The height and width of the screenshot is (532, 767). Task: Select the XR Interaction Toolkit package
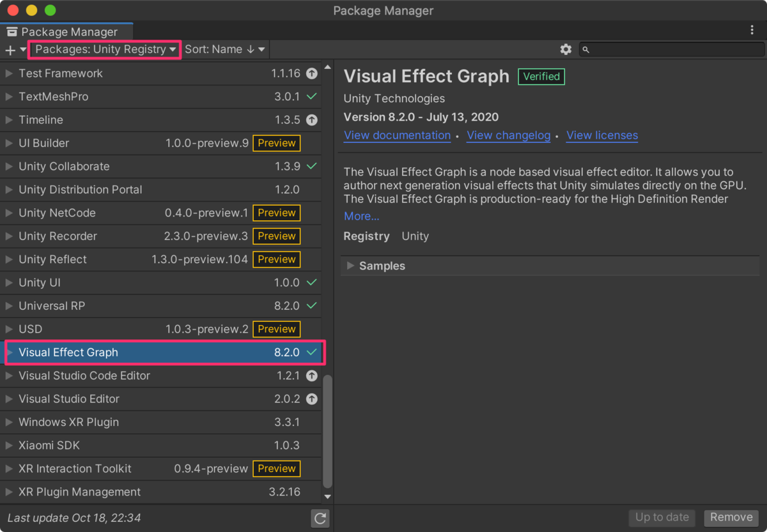click(x=160, y=469)
